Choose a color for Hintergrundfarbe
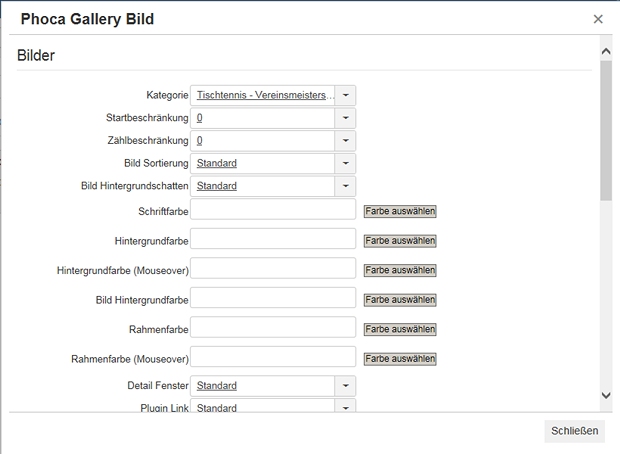This screenshot has width=620, height=454. click(x=400, y=241)
